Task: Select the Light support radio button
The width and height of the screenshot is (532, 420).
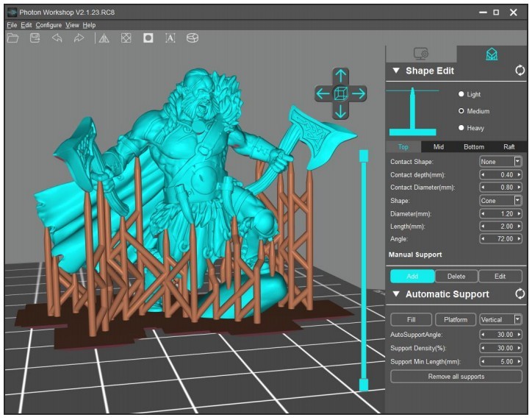Action: [461, 94]
